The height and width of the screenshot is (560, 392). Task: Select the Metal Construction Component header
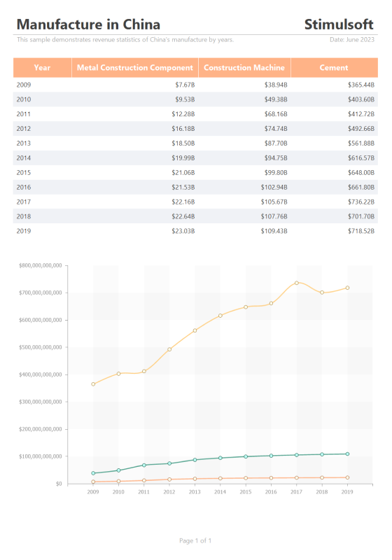[x=135, y=67]
